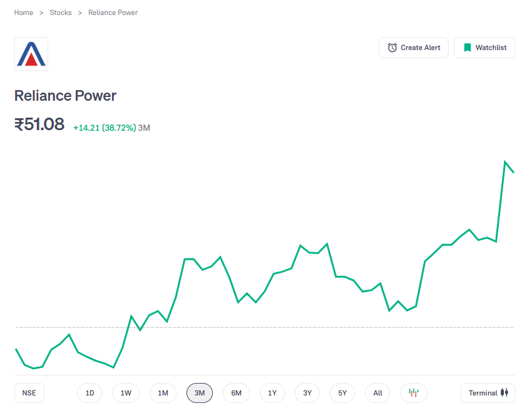Add Reliance Power to Watchlist
Image resolution: width=532 pixels, height=418 pixels.
(484, 48)
